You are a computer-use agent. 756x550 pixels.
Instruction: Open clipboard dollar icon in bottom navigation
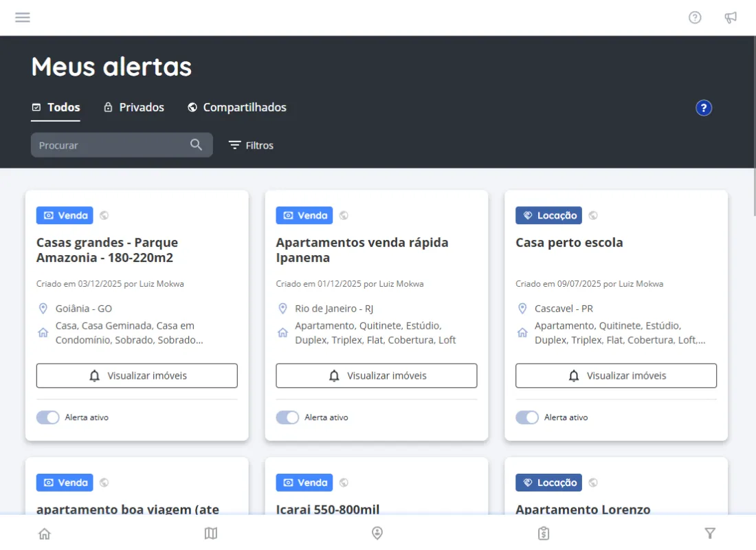click(544, 533)
